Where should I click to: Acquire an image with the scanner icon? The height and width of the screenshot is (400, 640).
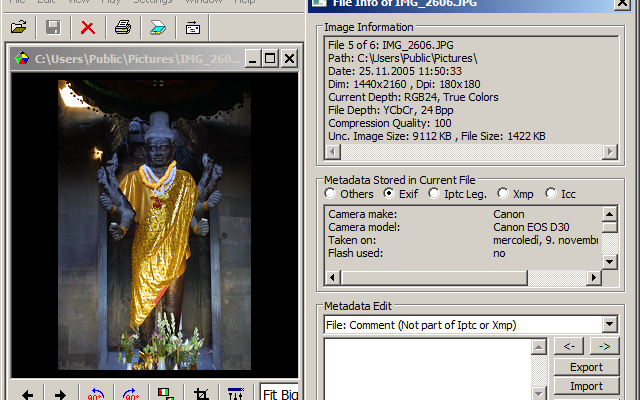pyautogui.click(x=158, y=27)
